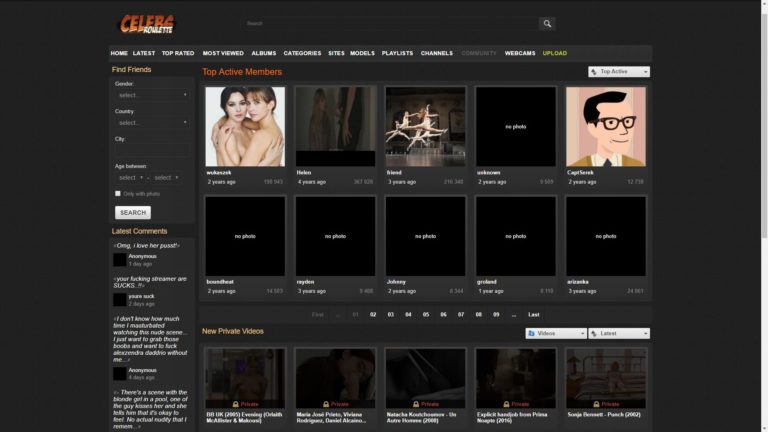768x432 pixels.
Task: Click arizanka's no photo avatar
Action: coord(605,236)
